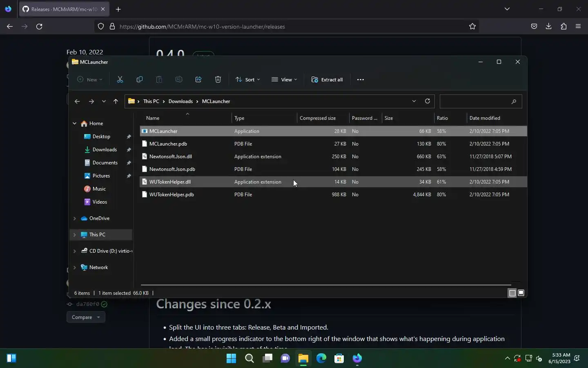Save page to Pocket icon
The width and height of the screenshot is (588, 368).
point(534,27)
